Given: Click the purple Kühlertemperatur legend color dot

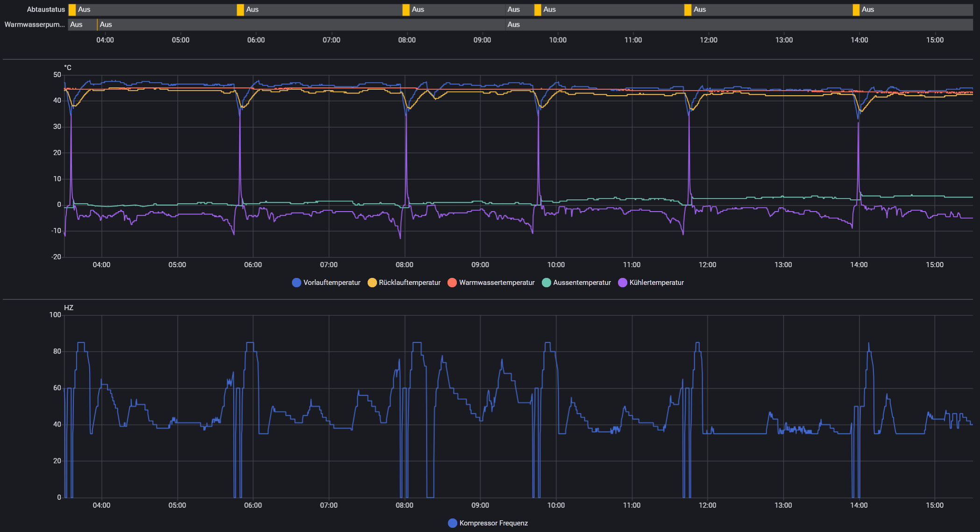Looking at the screenshot, I should click(x=622, y=283).
